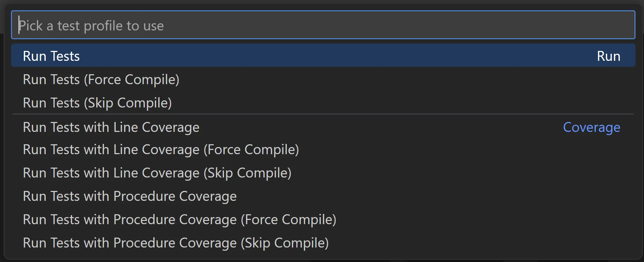Choose Run Tests (Skip Compile)
This screenshot has height=262, width=644.
97,103
